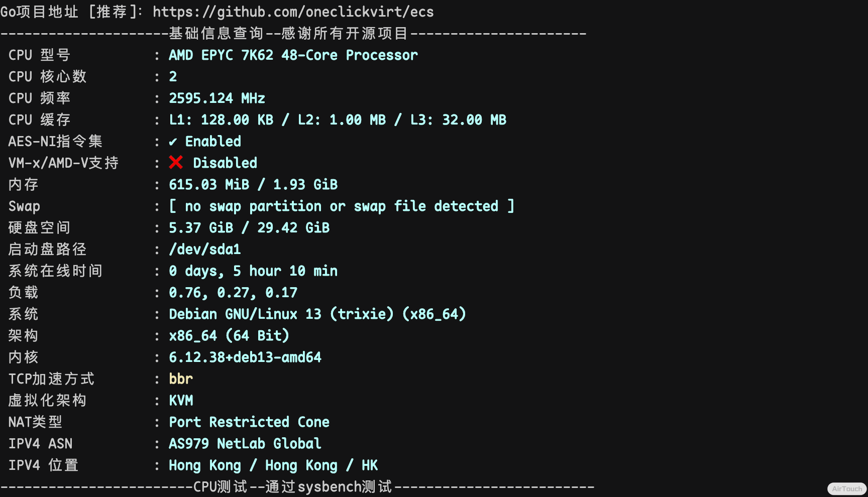Image resolution: width=868 pixels, height=497 pixels.
Task: Click the KVM virtualization value
Action: pyautogui.click(x=181, y=401)
